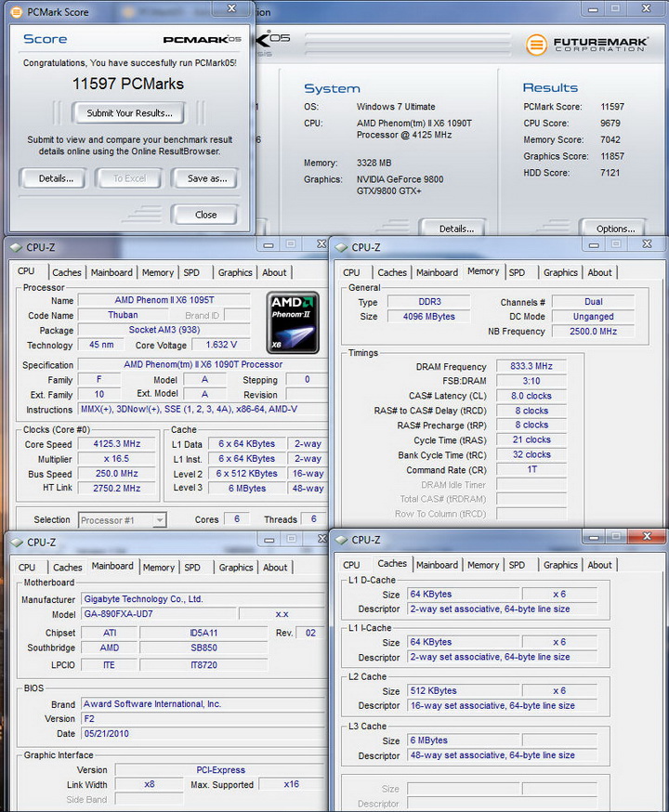The height and width of the screenshot is (812, 669).
Task: Switch to Caches tab in processor CPU-Z window
Action: pyautogui.click(x=67, y=272)
